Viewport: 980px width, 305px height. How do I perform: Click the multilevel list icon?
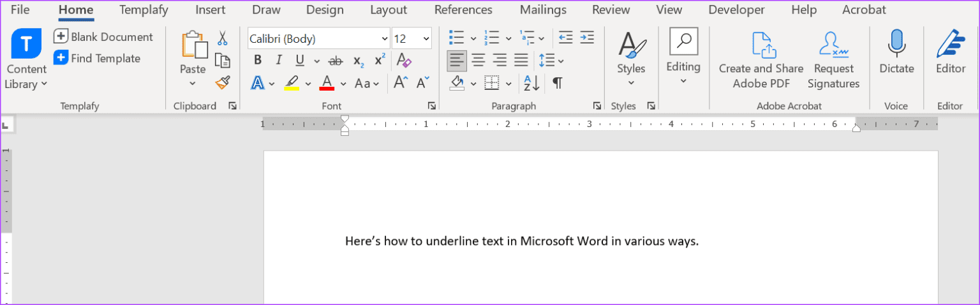click(x=526, y=38)
